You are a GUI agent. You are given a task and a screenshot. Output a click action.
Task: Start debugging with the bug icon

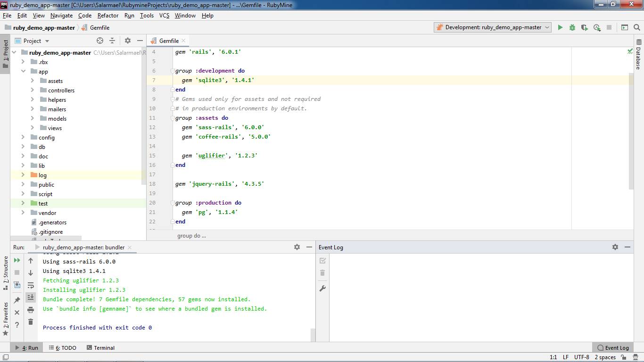pyautogui.click(x=572, y=27)
